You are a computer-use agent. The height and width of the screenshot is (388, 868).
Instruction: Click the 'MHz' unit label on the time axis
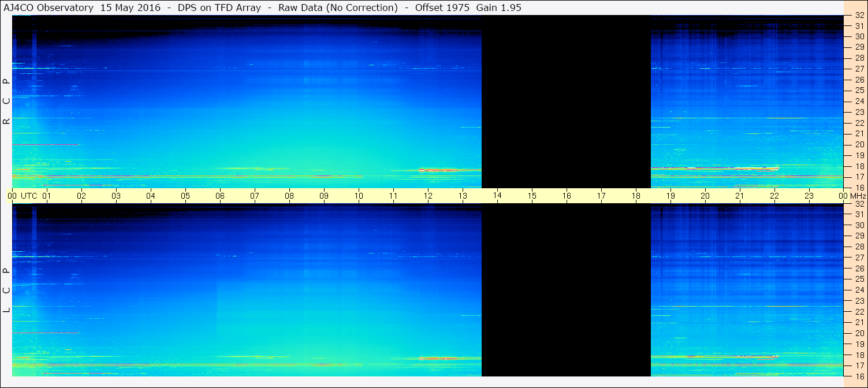pos(858,196)
